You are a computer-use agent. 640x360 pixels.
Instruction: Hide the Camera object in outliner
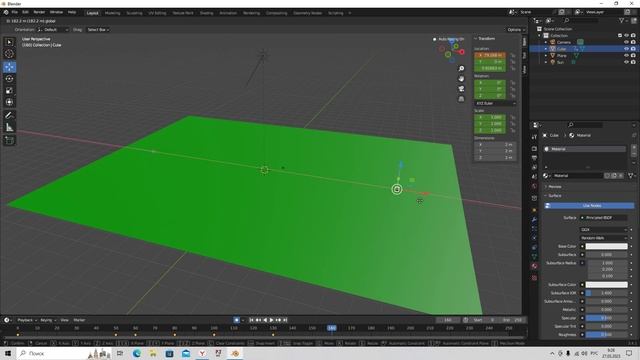coord(627,42)
